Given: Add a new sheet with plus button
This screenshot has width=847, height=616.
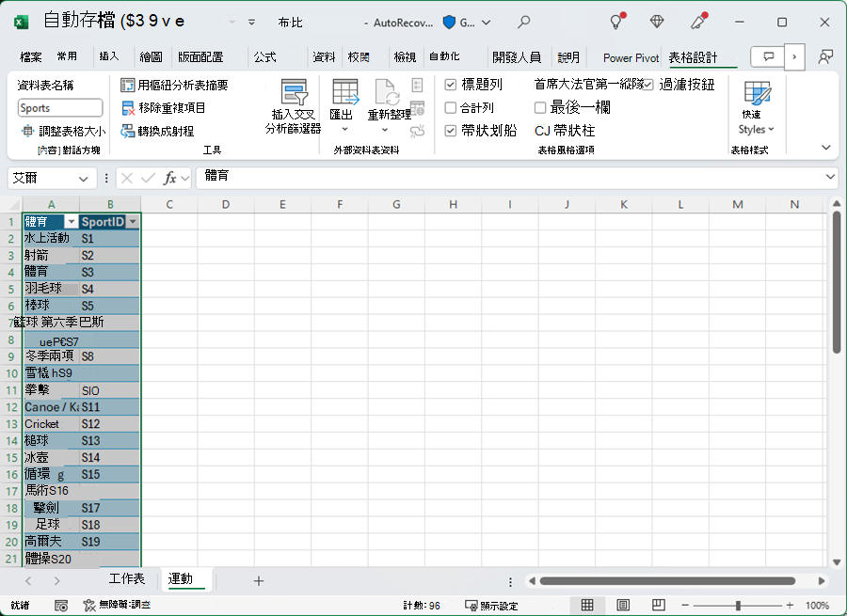Looking at the screenshot, I should 259,581.
